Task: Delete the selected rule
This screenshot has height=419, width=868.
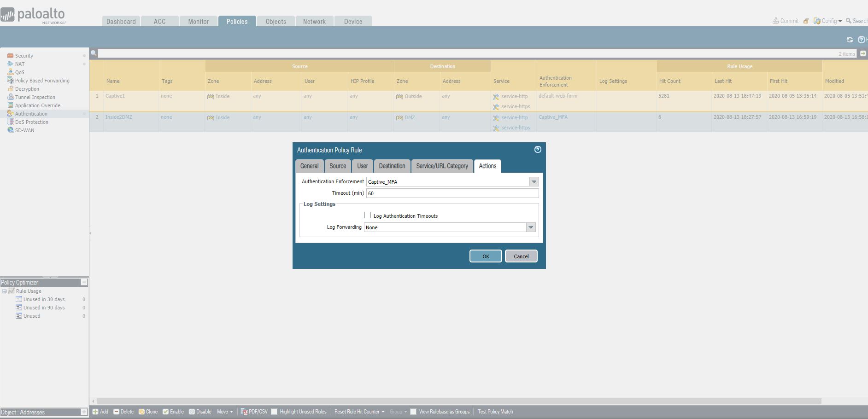Action: (123, 412)
